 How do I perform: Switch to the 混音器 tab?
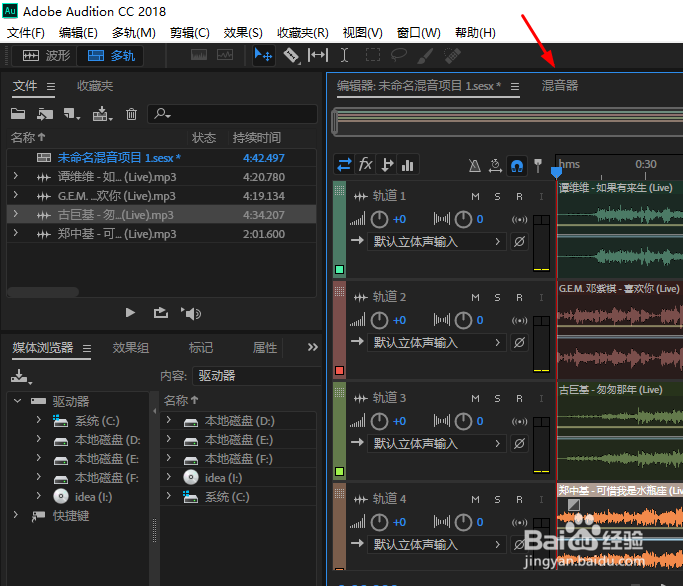[x=560, y=85]
